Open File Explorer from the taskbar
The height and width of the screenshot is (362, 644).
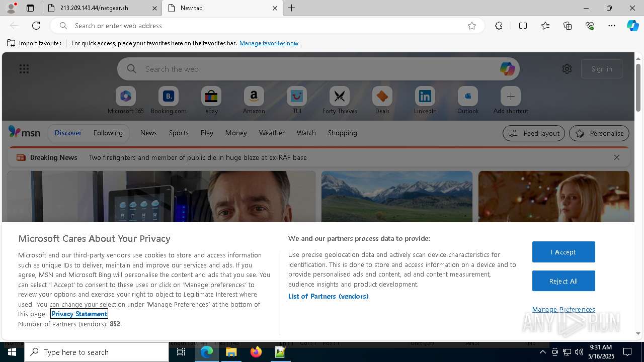231,352
